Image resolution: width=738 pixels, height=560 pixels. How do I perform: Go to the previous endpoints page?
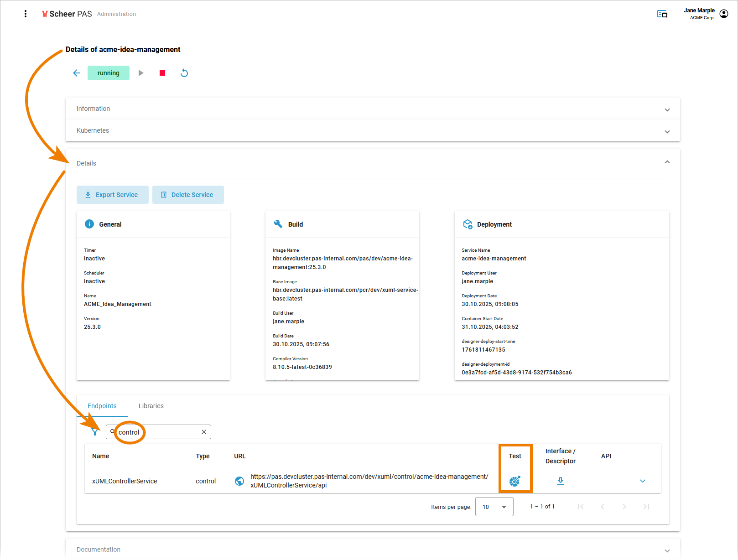(603, 507)
